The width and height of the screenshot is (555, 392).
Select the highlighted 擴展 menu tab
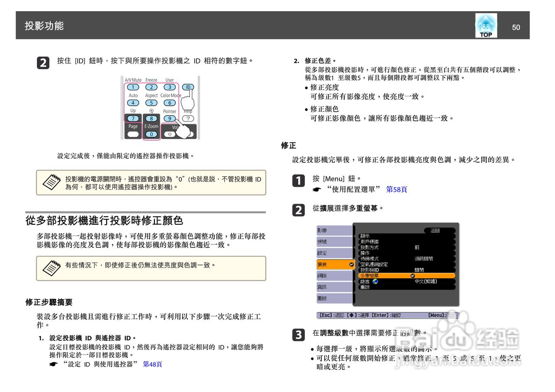coord(335,264)
